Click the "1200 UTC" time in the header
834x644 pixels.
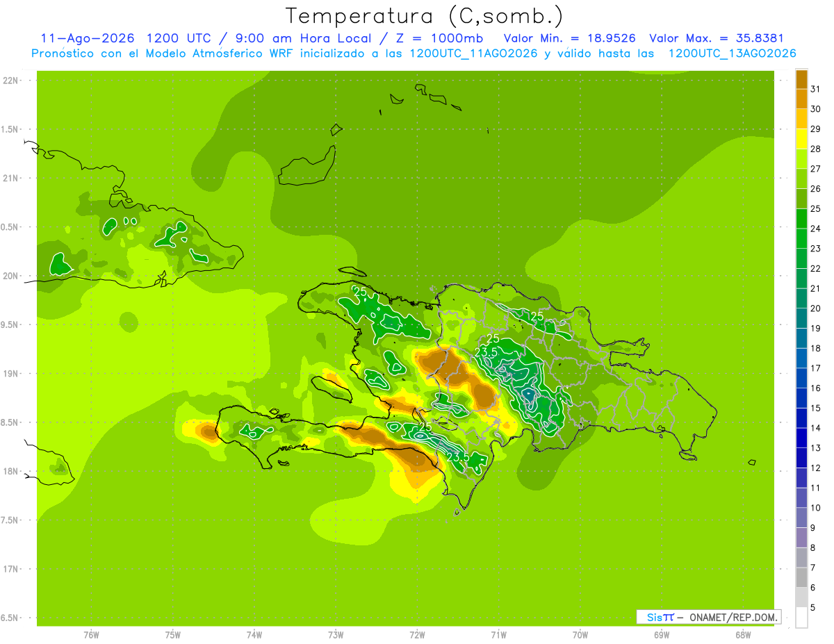[x=180, y=38]
